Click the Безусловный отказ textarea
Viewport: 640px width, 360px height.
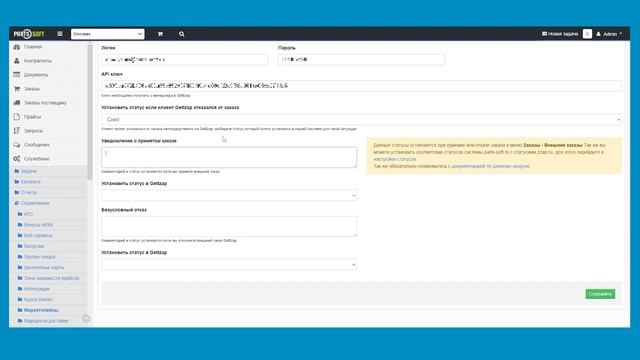[x=229, y=226]
